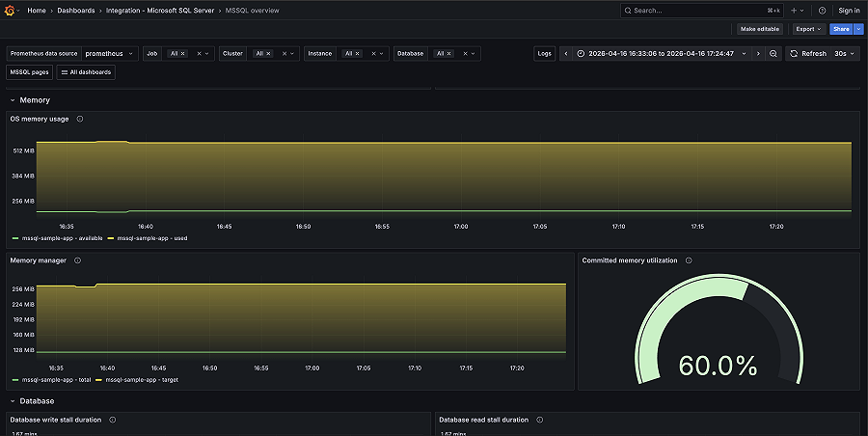
Task: Open the help question mark icon
Action: point(822,11)
